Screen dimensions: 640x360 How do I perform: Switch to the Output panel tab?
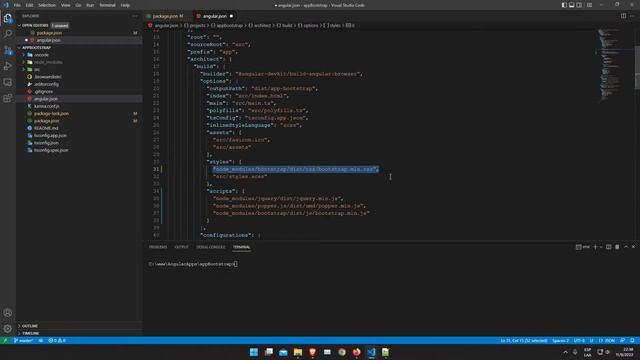point(182,247)
